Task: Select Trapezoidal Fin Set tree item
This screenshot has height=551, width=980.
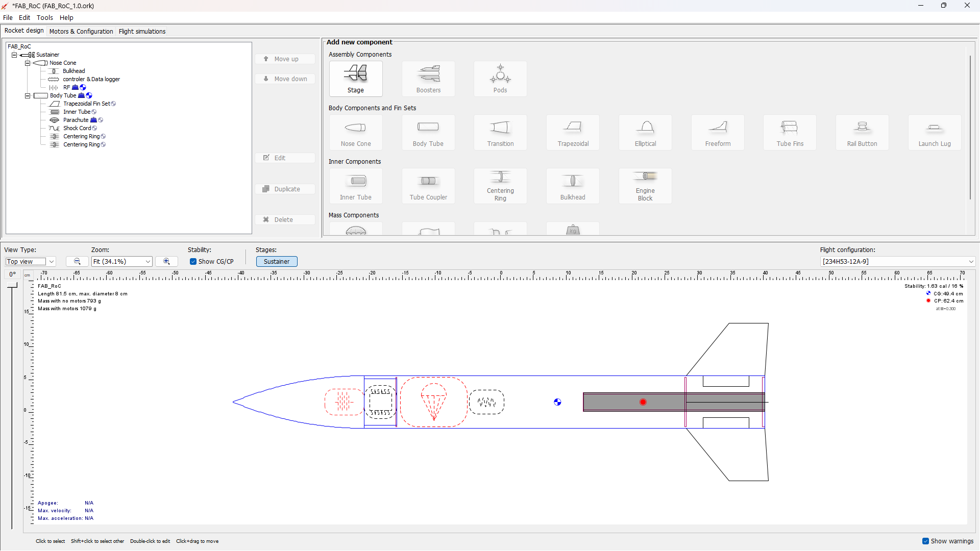Action: pos(86,104)
